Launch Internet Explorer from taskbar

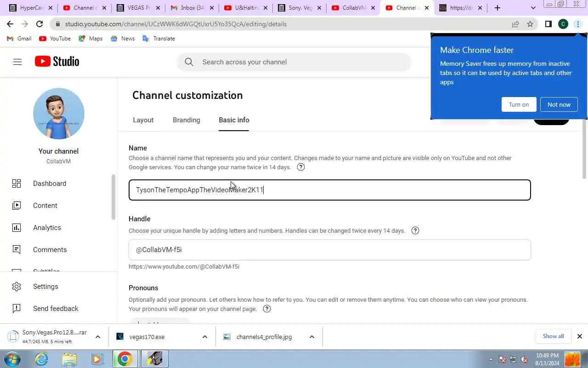pyautogui.click(x=41, y=359)
